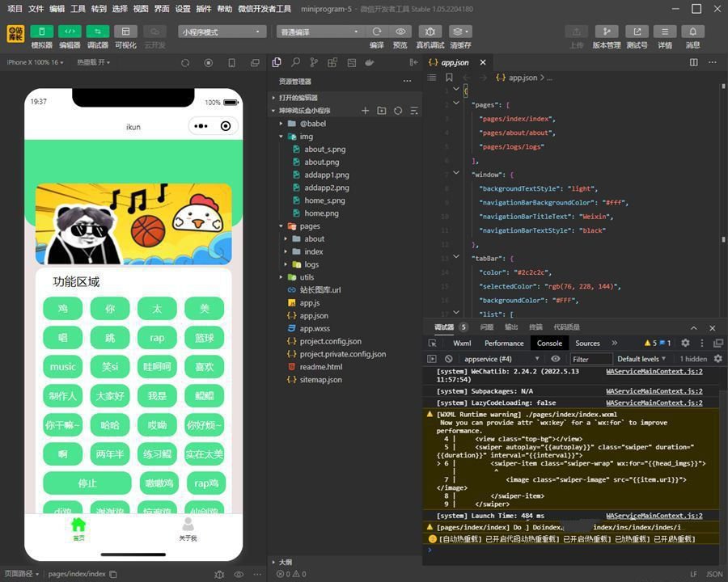Open the 工具 menu
Screen dimensions: 728x582
[x=78, y=9]
